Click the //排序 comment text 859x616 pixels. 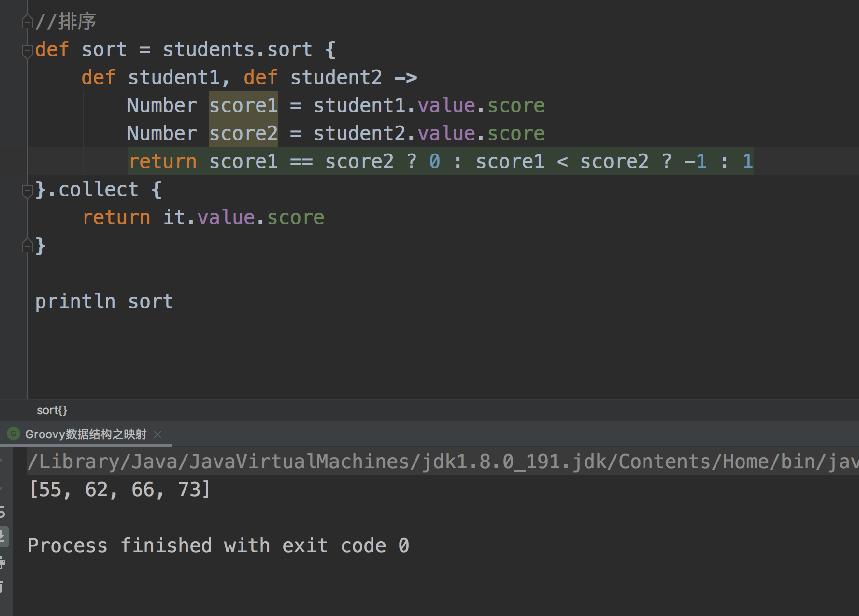coord(66,22)
